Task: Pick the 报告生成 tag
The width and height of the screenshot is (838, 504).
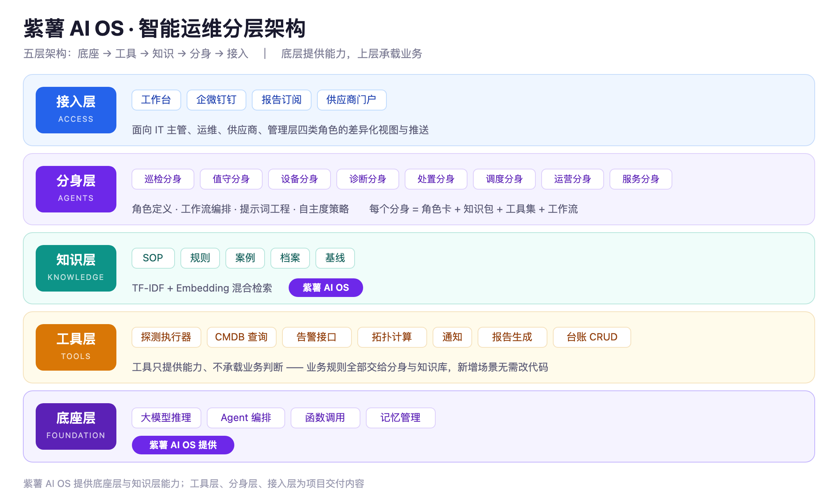Action: pos(512,337)
